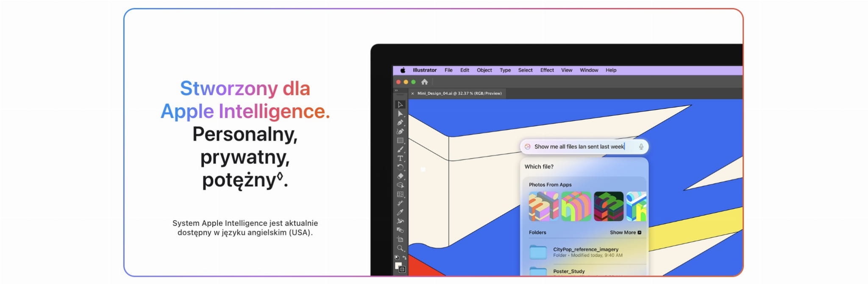Click the default fill and stroke icon

click(x=397, y=258)
